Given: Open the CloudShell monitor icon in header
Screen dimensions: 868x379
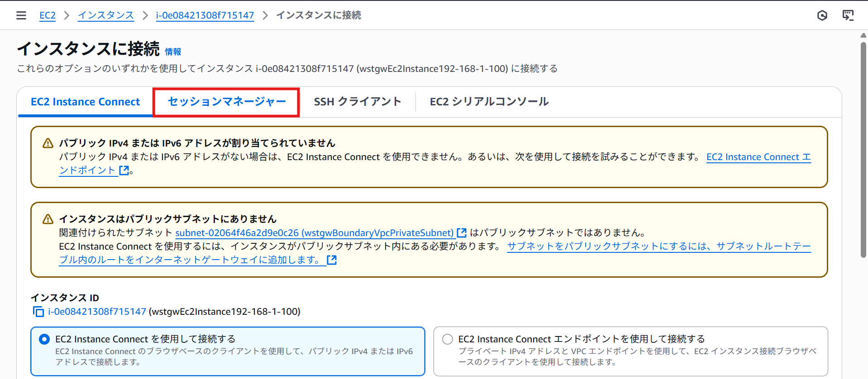Looking at the screenshot, I should (848, 15).
